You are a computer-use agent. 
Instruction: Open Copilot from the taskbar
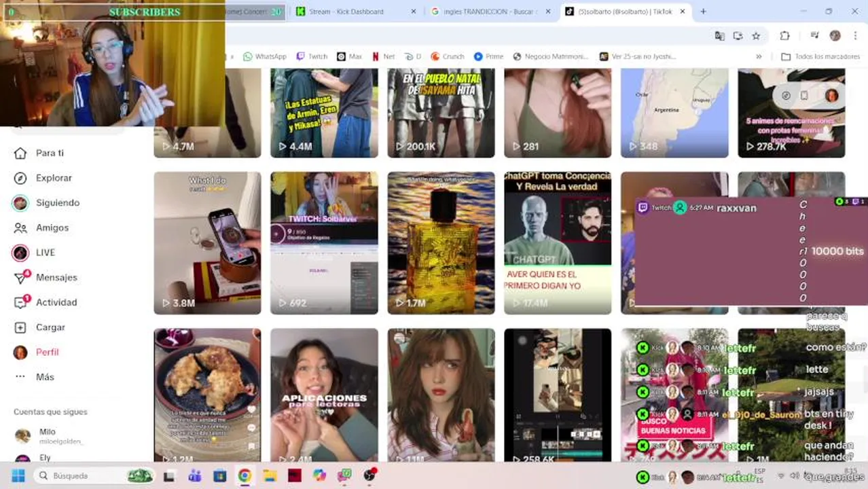coord(319,475)
